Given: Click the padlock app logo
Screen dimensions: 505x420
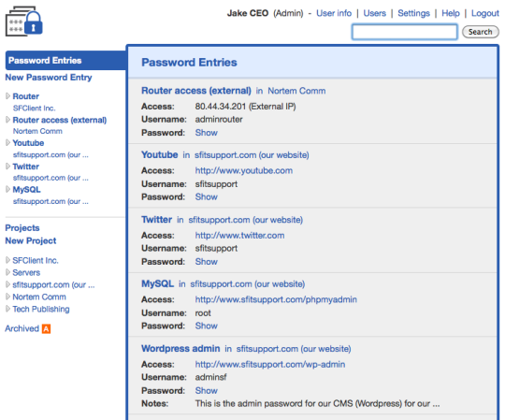Looking at the screenshot, I should pos(24,21).
